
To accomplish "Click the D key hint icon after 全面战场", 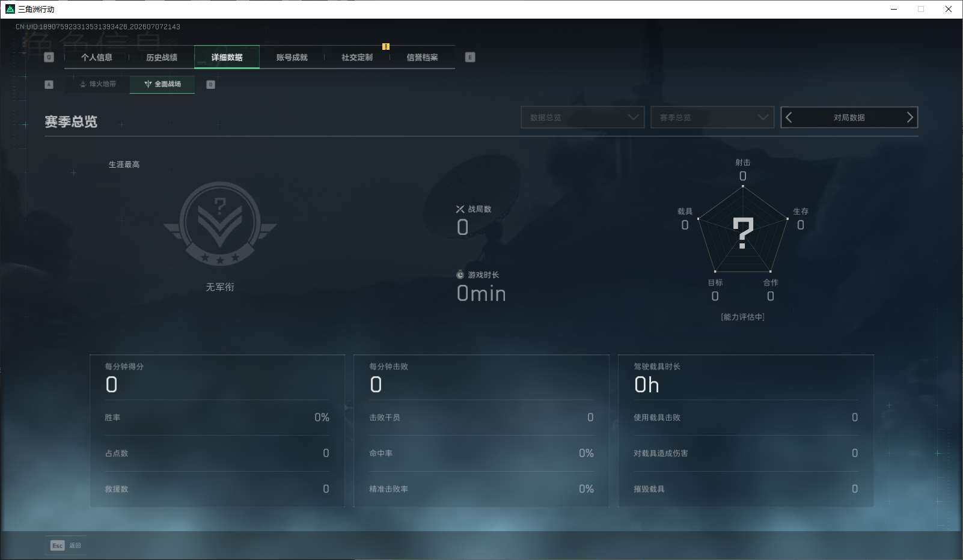I will click(210, 84).
